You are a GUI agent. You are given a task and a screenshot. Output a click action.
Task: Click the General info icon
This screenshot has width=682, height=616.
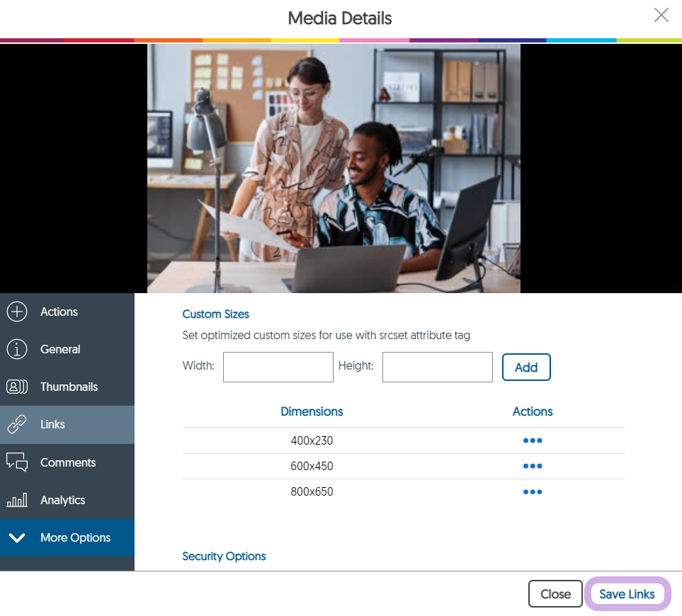pos(17,349)
